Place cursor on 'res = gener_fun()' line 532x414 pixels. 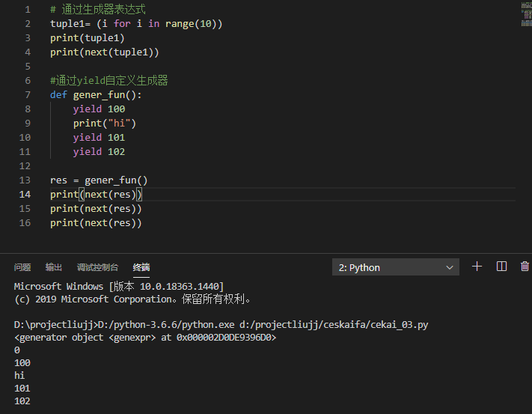(x=99, y=180)
